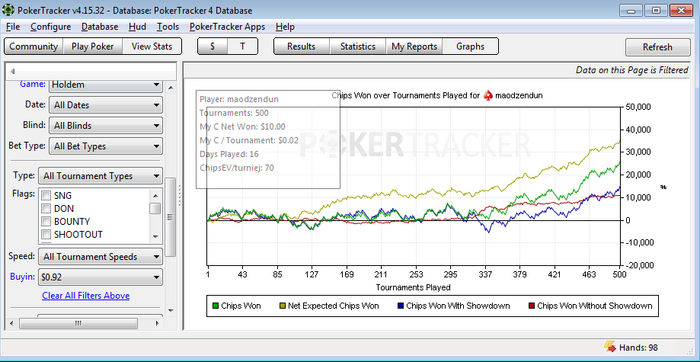Viewport: 700px width, 362px height.
Task: Enable the BOUNTY flag checkbox
Action: click(x=46, y=221)
